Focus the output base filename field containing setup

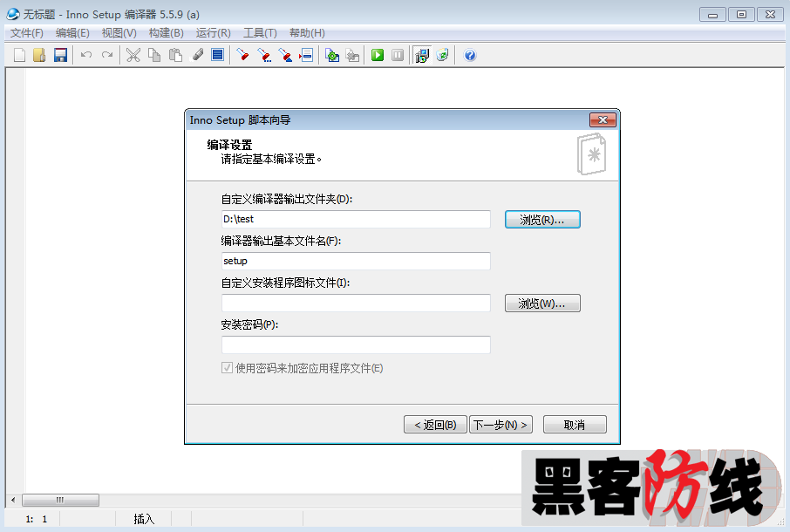click(356, 261)
